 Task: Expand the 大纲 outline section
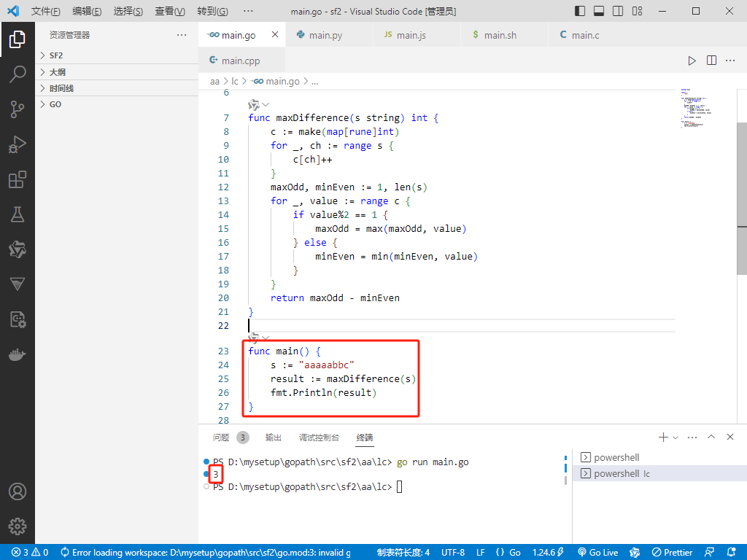click(x=117, y=72)
